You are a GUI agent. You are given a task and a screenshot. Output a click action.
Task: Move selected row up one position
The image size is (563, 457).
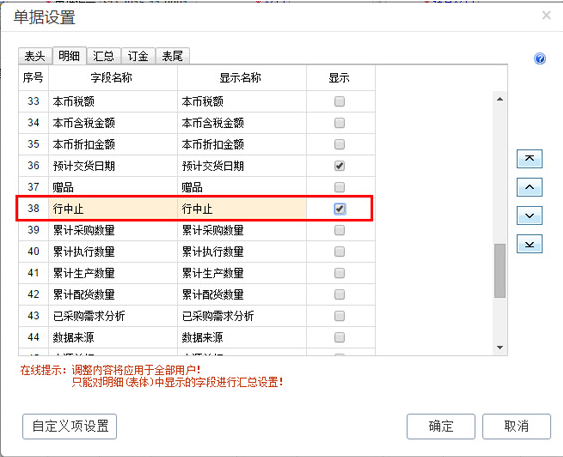(x=529, y=187)
